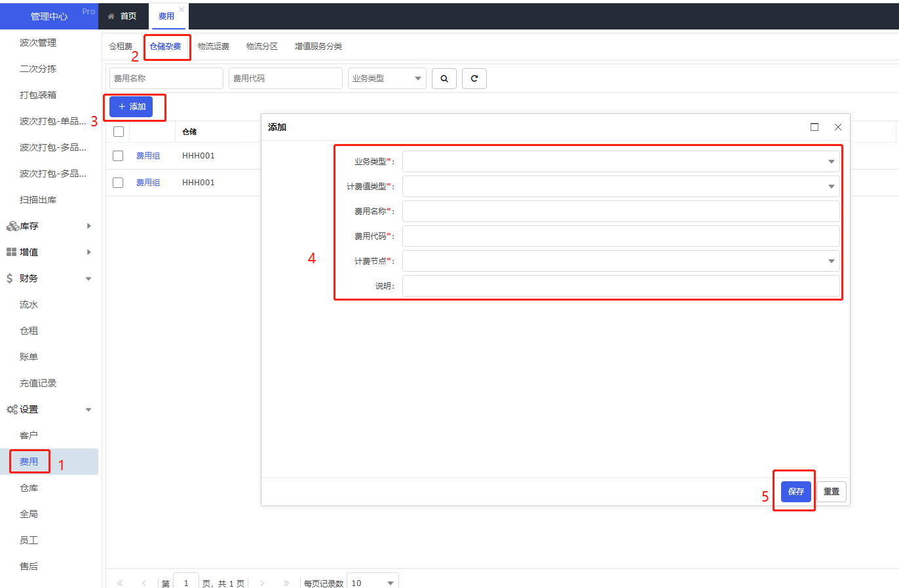This screenshot has height=588, width=899.
Task: Maximize the 添加 dialog
Action: (814, 127)
